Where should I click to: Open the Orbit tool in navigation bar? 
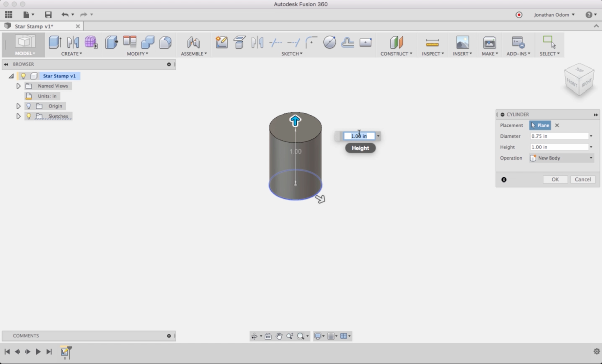254,336
